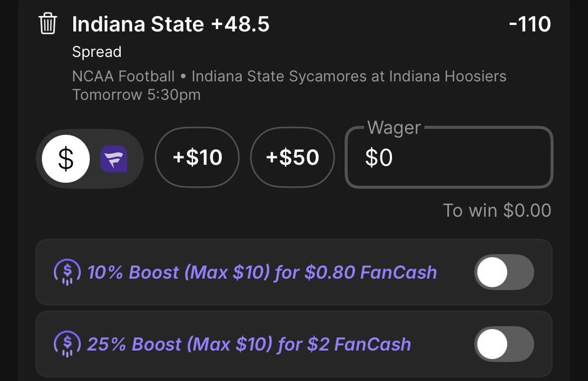Tap the NCAA Football league label
The width and height of the screenshot is (588, 381).
click(123, 76)
